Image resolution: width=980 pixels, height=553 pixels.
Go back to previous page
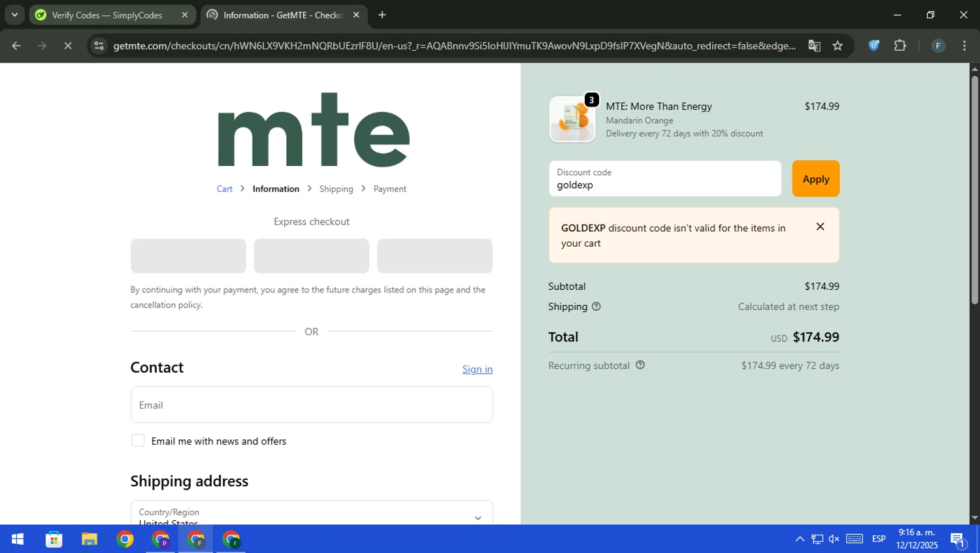tap(16, 46)
